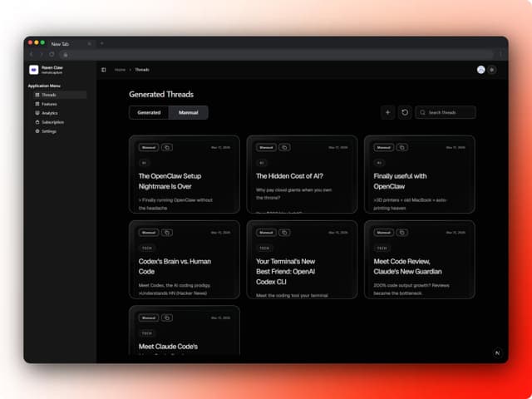Click the lock icon in the address bar
The image size is (532, 399).
[x=66, y=55]
